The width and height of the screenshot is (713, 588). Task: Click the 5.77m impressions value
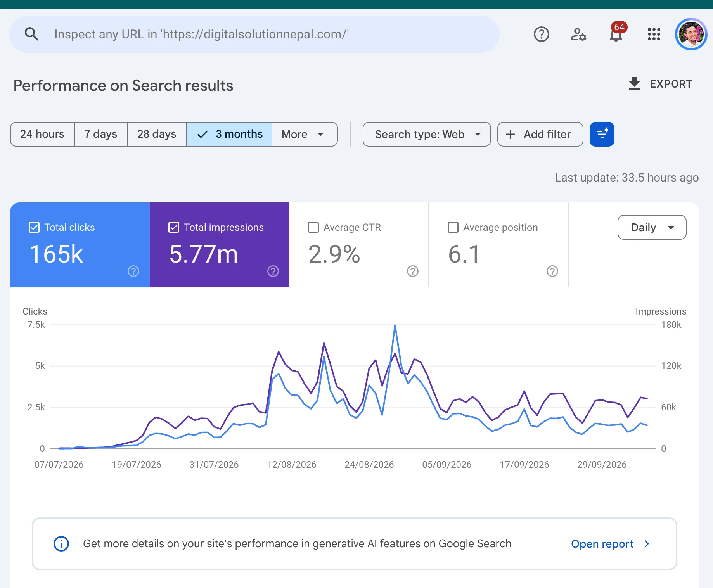[x=203, y=254]
